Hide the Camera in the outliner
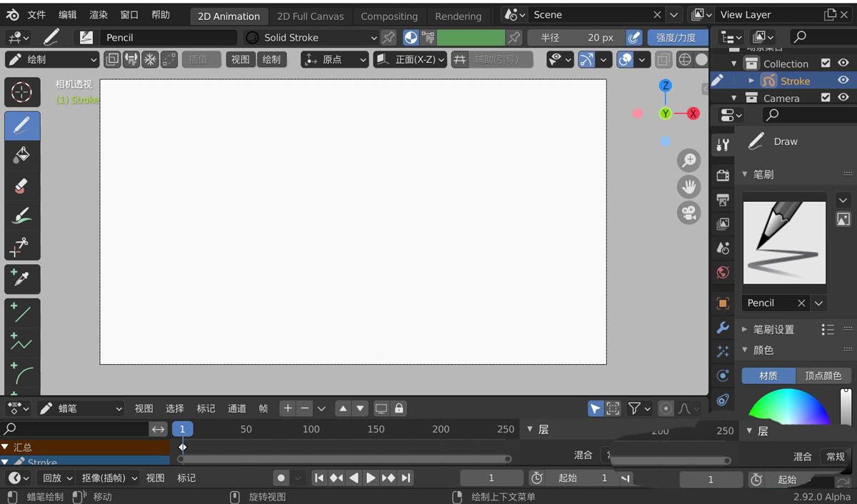857x504 pixels. tap(843, 98)
